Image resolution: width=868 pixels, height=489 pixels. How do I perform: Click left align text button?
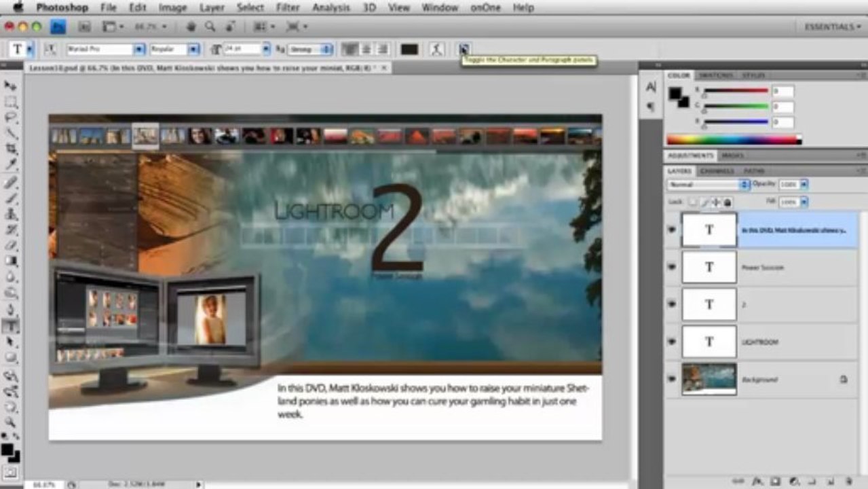(x=350, y=49)
